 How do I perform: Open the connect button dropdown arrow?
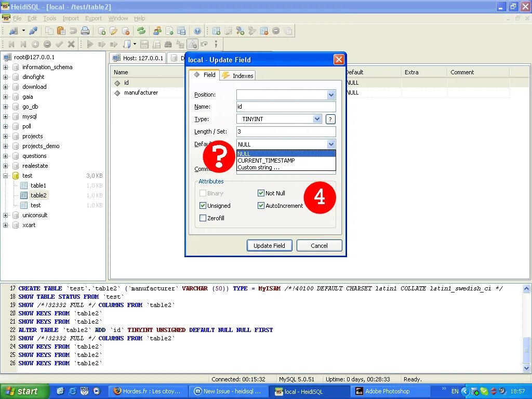23,31
